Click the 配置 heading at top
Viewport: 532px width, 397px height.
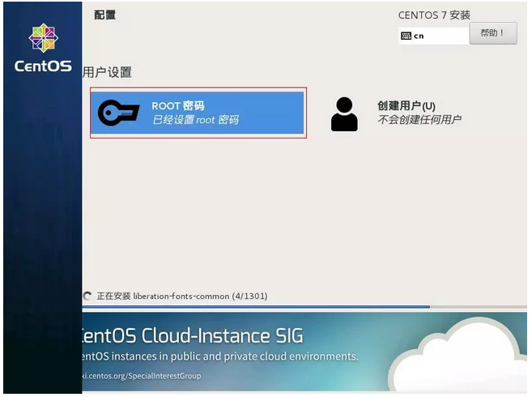pos(104,15)
